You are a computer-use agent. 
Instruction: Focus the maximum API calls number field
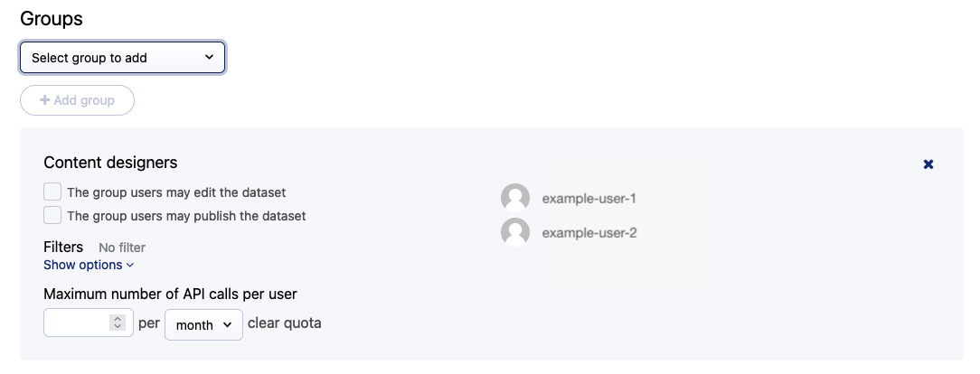76,323
